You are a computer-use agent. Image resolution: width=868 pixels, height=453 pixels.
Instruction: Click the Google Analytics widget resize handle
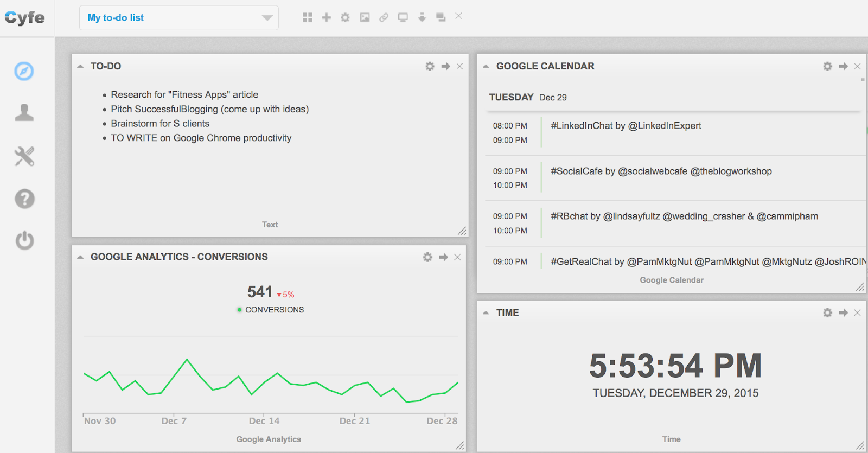coord(460,445)
